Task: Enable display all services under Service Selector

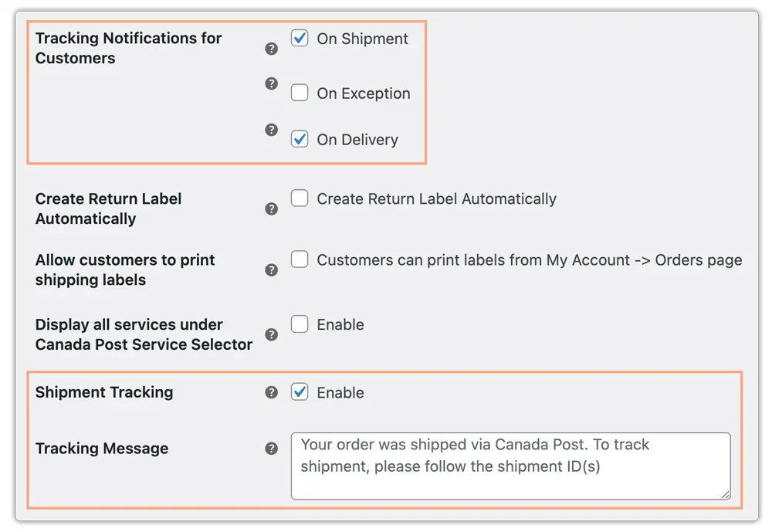Action: pyautogui.click(x=300, y=324)
